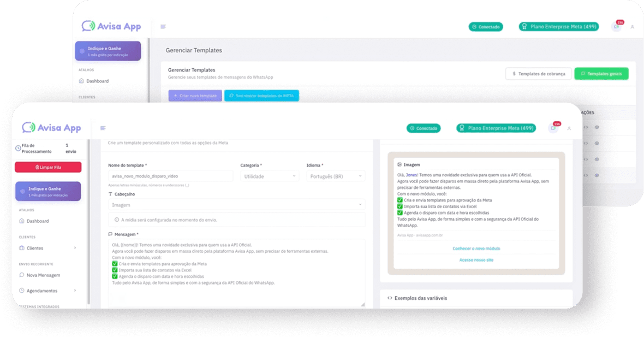Click the 'Avisa App - avisaapp.com.br' footer text in the preview
Image resolution: width=644 pixels, height=337 pixels.
pyautogui.click(x=420, y=235)
